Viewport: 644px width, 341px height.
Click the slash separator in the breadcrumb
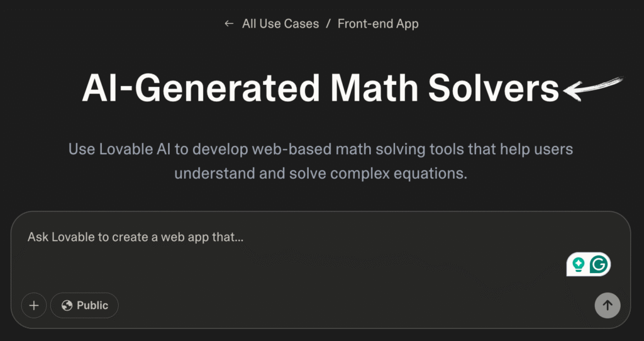pyautogui.click(x=328, y=24)
